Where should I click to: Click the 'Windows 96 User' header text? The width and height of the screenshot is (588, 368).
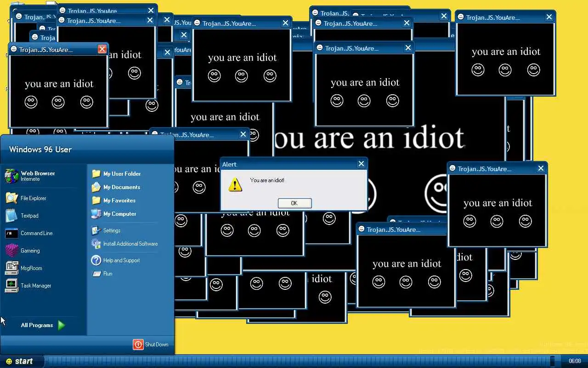pos(40,149)
